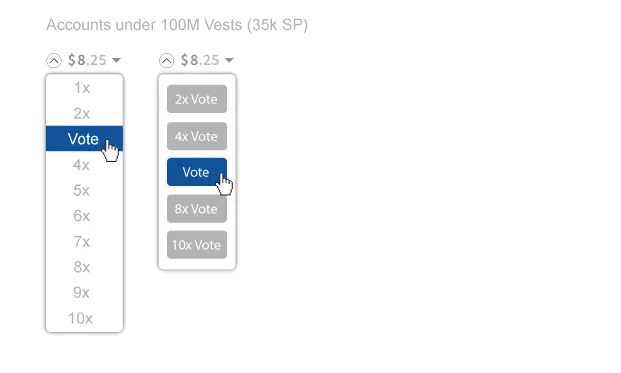
Task: Click upvote circle icon above the vote buttons
Action: 166,61
